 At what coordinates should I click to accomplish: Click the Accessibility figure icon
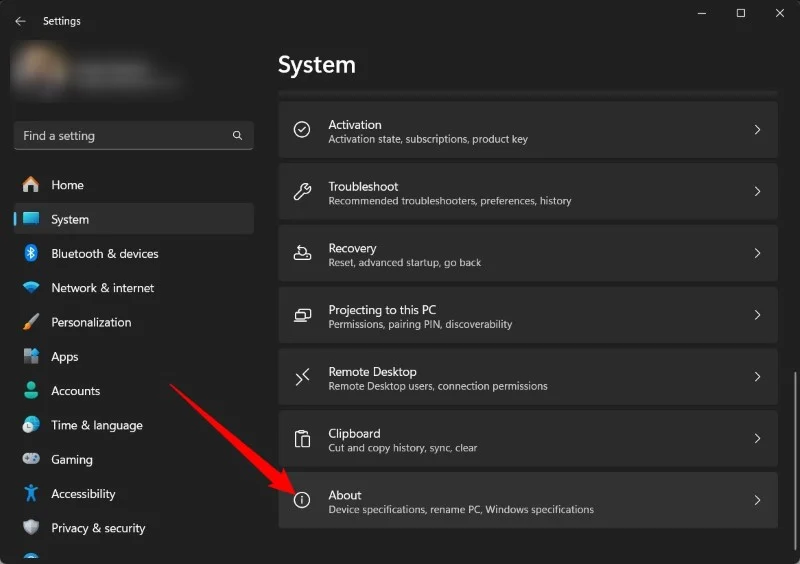pyautogui.click(x=31, y=493)
